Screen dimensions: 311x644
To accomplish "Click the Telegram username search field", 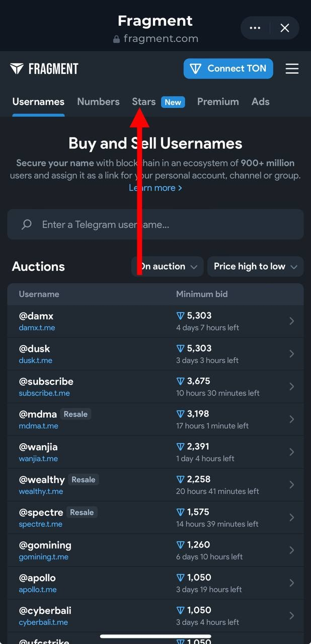I will click(x=166, y=224).
